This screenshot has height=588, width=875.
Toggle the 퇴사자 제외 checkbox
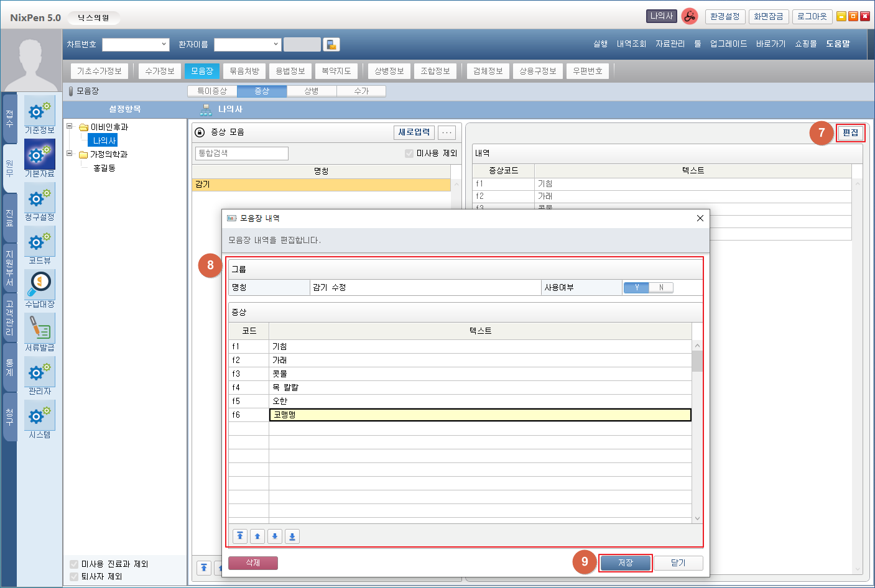[74, 577]
